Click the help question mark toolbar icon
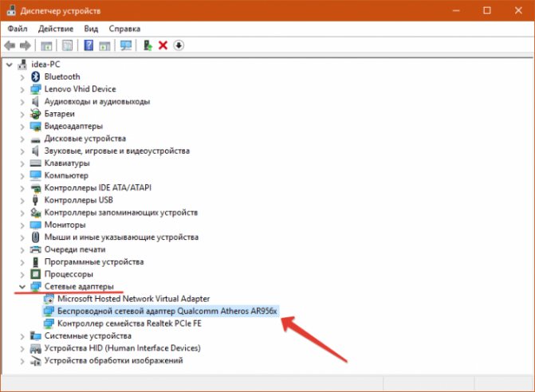The image size is (535, 392). [x=89, y=45]
